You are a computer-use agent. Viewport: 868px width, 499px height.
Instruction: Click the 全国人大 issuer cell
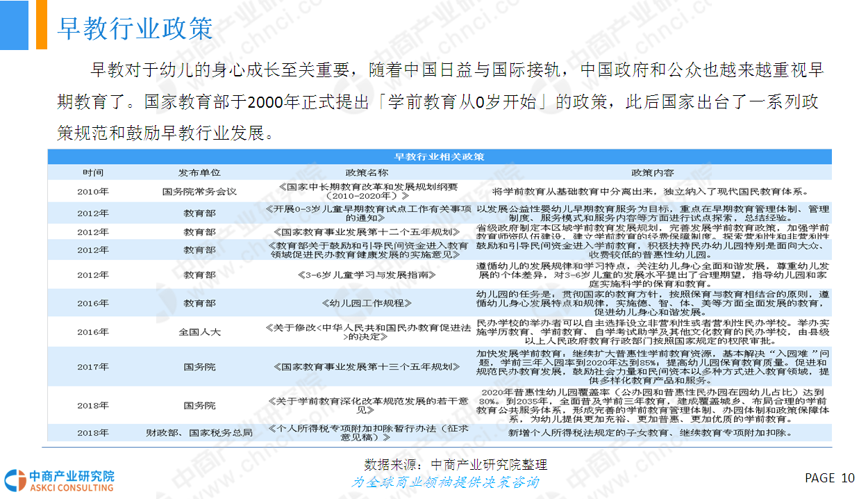tap(199, 332)
